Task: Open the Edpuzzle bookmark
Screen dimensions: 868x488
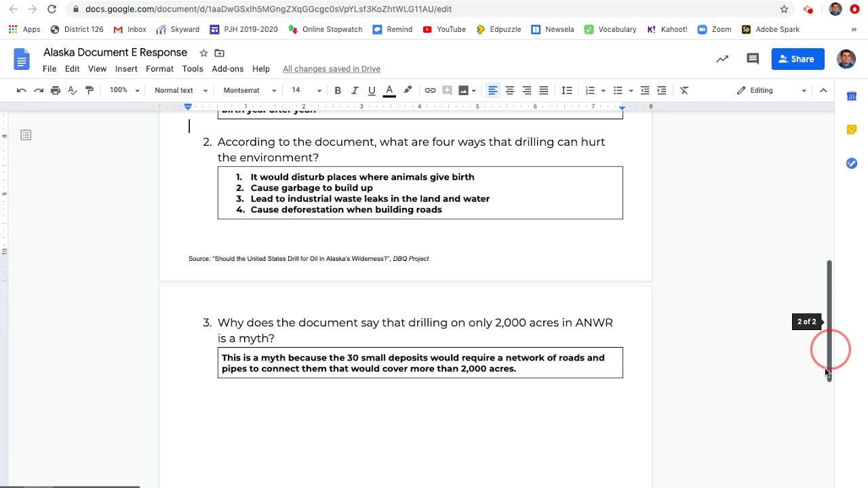Action: click(x=498, y=29)
